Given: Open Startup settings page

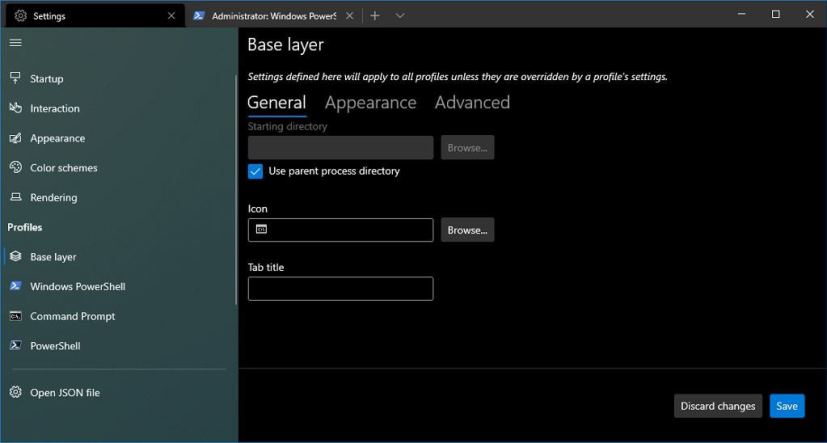Looking at the screenshot, I should (x=119, y=79).
